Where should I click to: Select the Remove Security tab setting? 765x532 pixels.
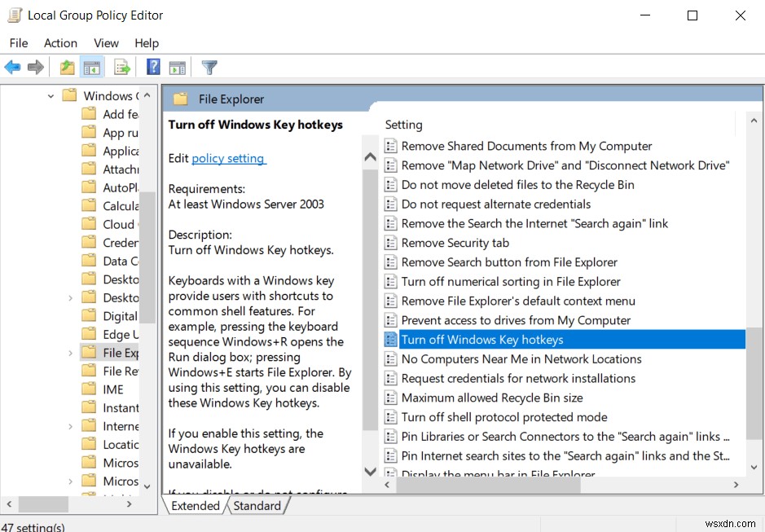click(x=456, y=243)
